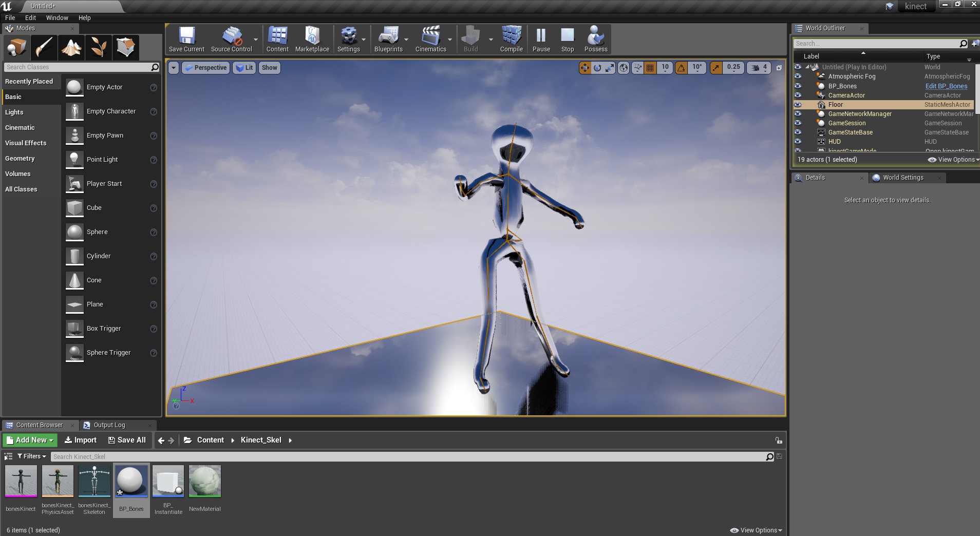The image size is (980, 536).
Task: Select rotate transform gizmo icon
Action: [597, 68]
